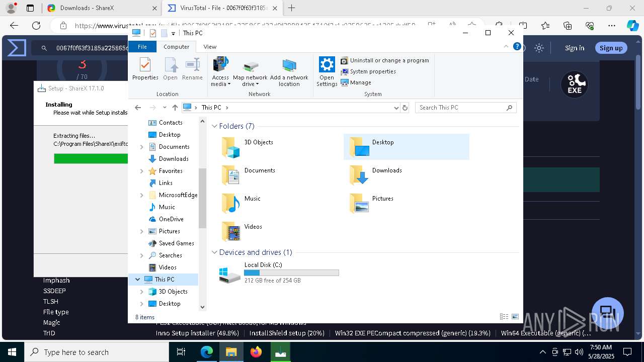Click Add a network location
644x362 pixels.
289,71
